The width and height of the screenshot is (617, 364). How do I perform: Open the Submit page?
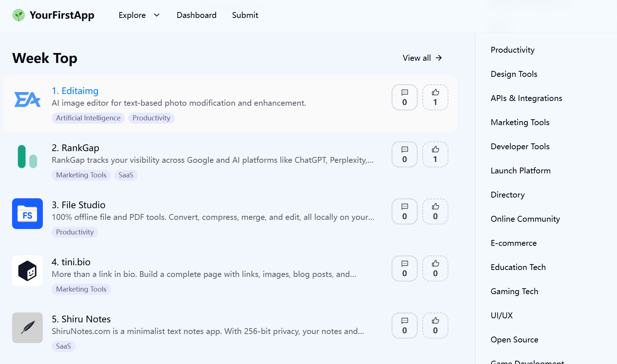click(245, 15)
